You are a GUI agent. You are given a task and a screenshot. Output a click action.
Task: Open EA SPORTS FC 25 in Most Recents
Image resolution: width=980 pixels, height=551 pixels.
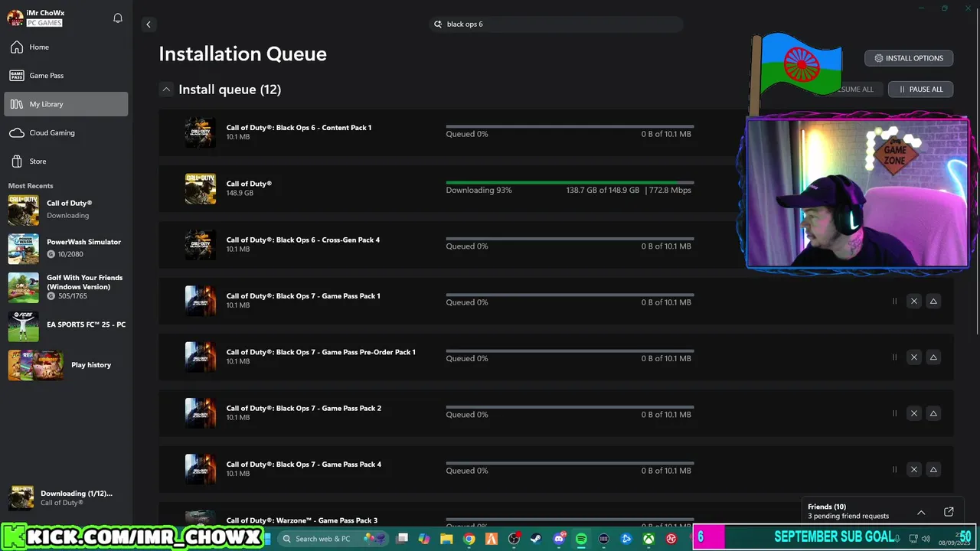[x=66, y=326]
